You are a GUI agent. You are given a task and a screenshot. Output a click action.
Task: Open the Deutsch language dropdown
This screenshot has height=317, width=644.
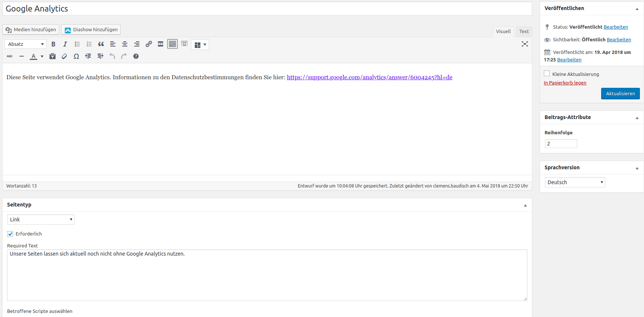click(x=575, y=182)
